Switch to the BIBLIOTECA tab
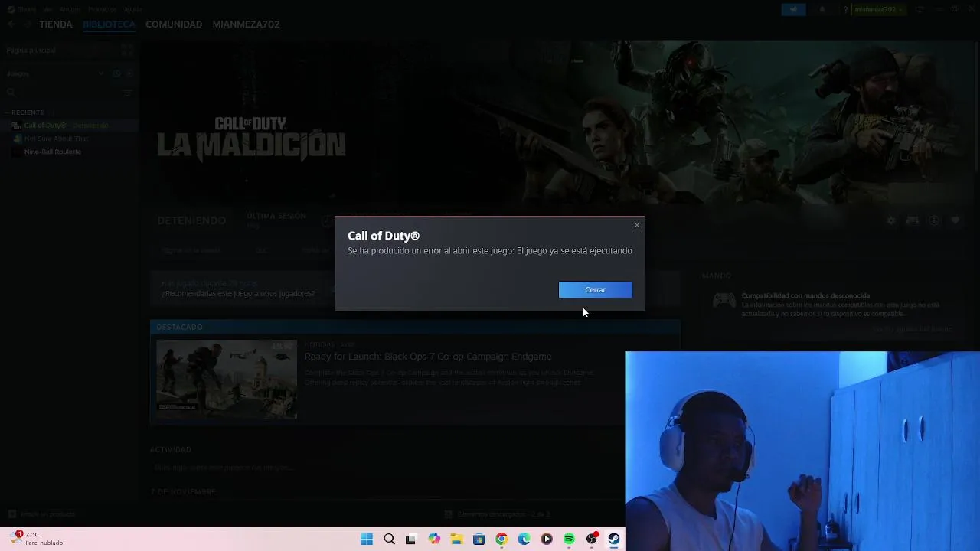The width and height of the screenshot is (980, 551). (109, 24)
